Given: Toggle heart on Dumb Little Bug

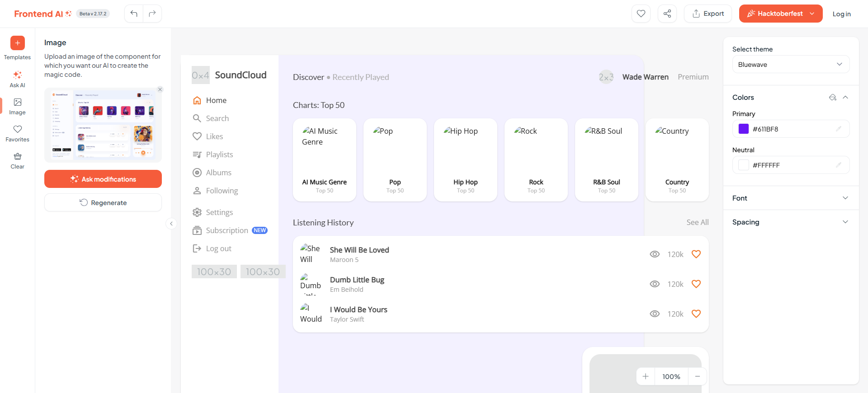Looking at the screenshot, I should 696,284.
